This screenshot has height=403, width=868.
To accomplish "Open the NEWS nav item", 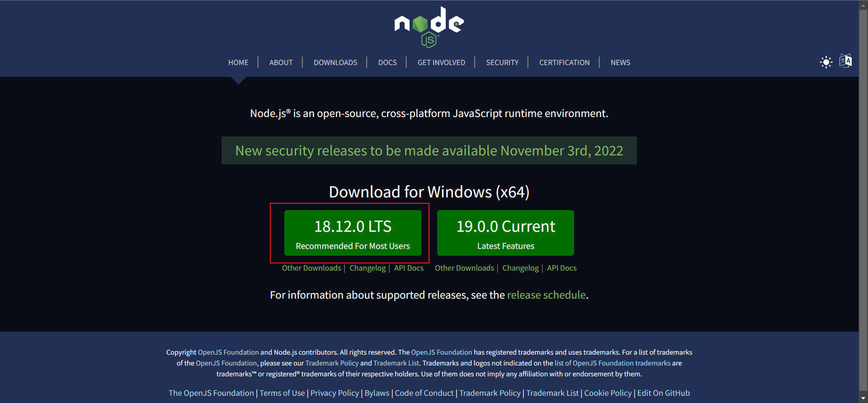I will [620, 62].
